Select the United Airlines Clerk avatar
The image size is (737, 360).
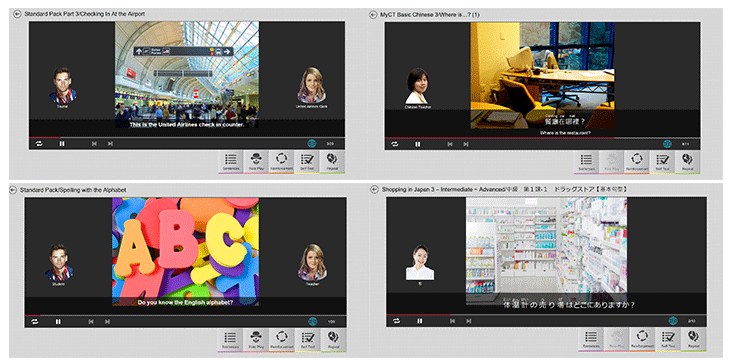click(x=311, y=86)
